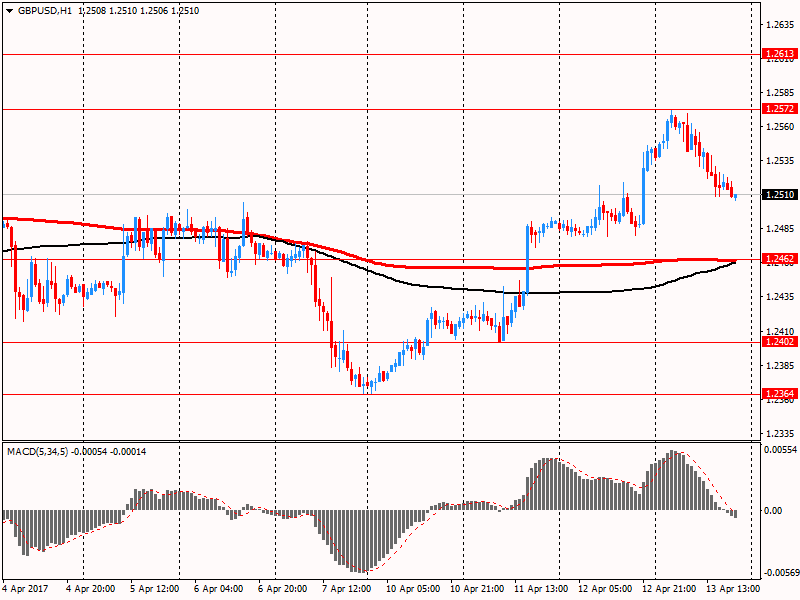The width and height of the screenshot is (800, 600).
Task: Select the 1.2462 red level label
Action: click(780, 259)
